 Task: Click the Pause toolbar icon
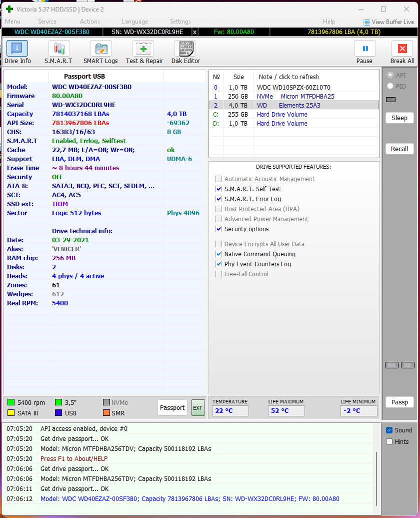point(365,49)
